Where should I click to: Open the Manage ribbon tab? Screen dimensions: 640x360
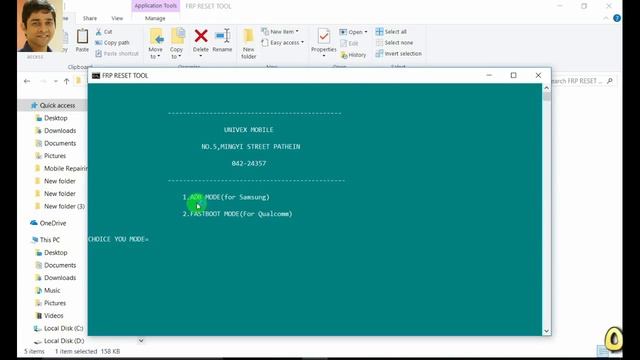click(x=155, y=18)
